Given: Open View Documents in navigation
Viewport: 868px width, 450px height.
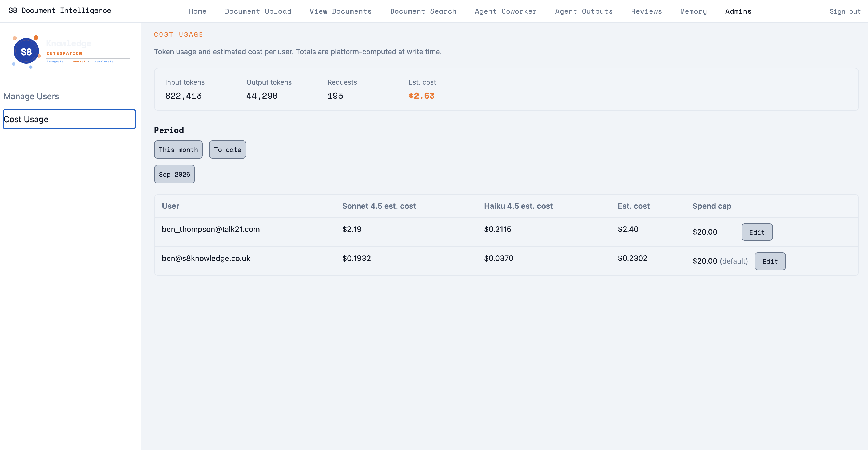Looking at the screenshot, I should click(x=340, y=11).
